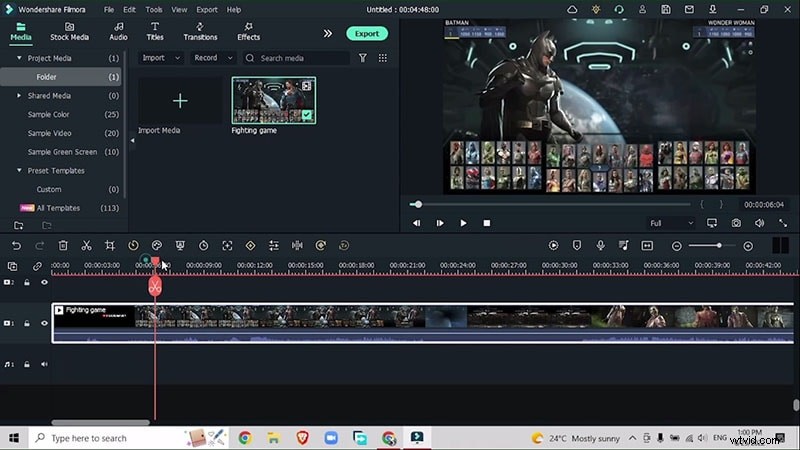Open audio stretch waveform icon
This screenshot has height=450, width=800.
pyautogui.click(x=297, y=245)
